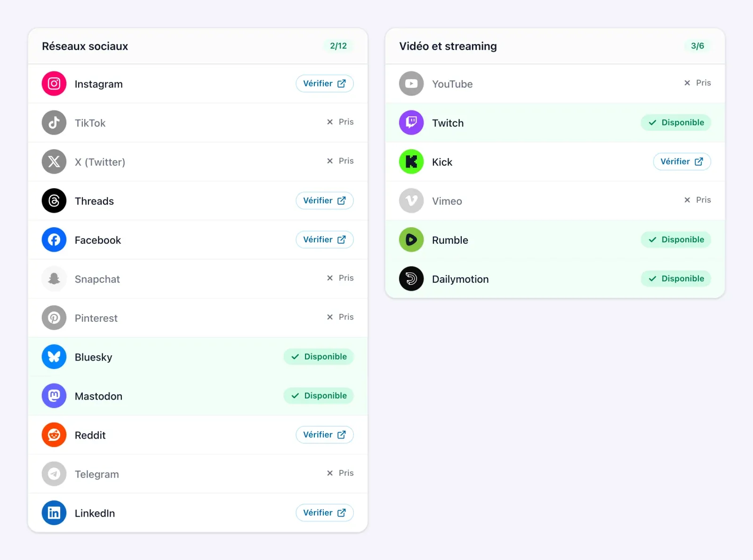Click the Kick logo icon

pos(411,162)
